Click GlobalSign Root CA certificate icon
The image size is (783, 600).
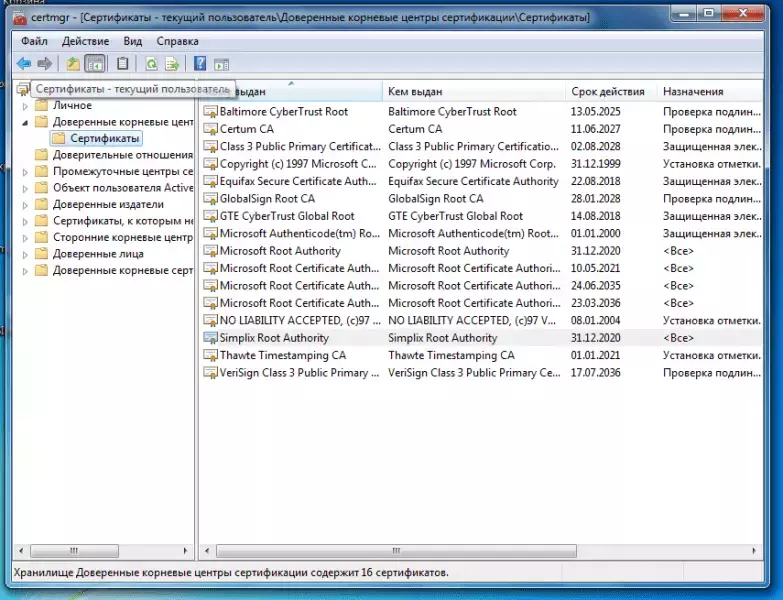point(210,199)
